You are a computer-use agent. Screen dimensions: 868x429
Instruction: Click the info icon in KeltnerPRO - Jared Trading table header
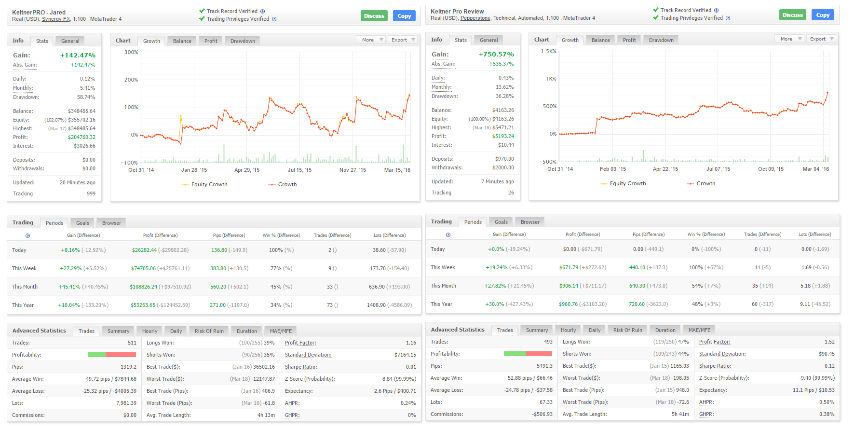coord(27,235)
